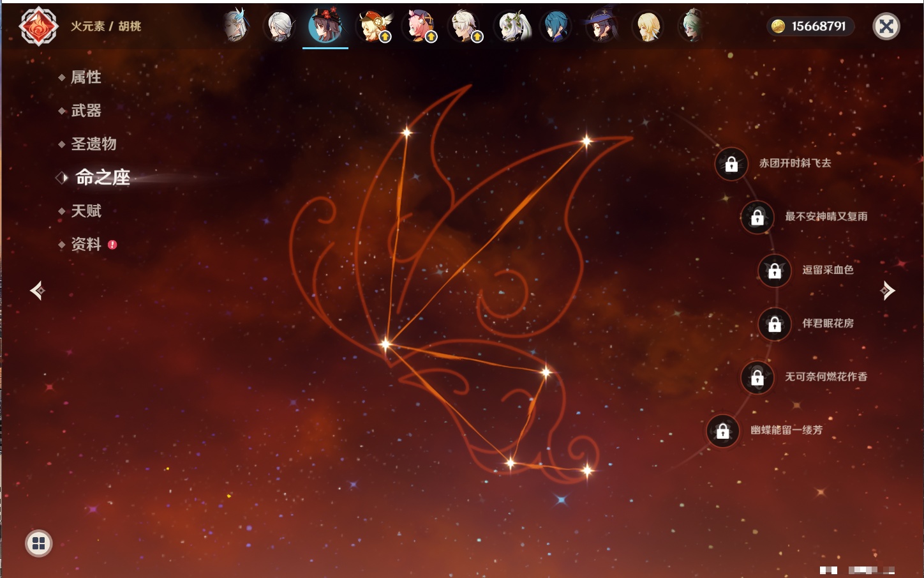View constellation text 伴君眠花房
924x578 pixels.
[828, 323]
